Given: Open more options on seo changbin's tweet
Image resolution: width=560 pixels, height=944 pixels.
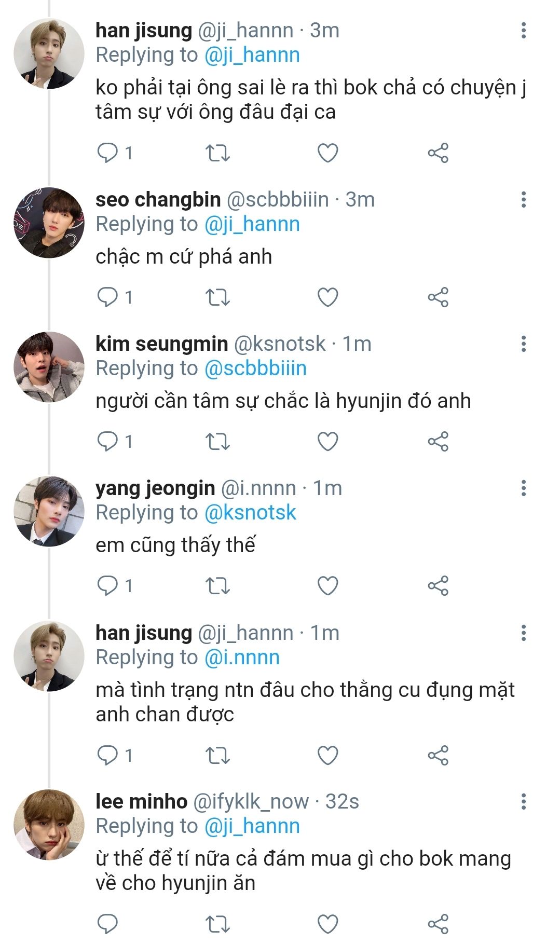Looking at the screenshot, I should (523, 200).
